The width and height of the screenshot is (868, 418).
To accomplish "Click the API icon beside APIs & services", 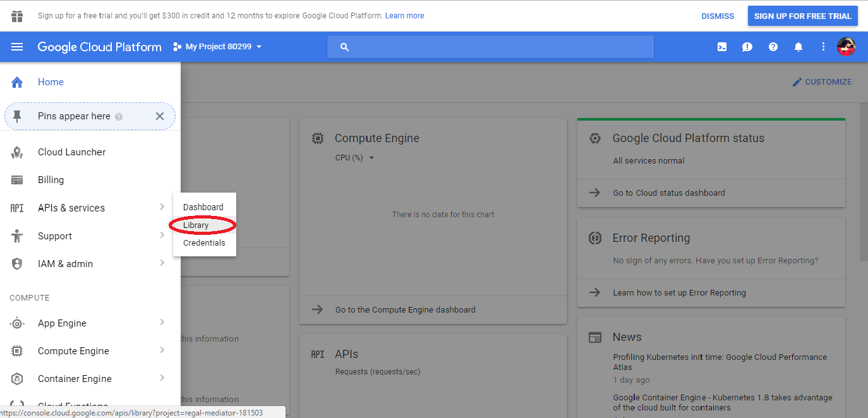I will point(17,208).
